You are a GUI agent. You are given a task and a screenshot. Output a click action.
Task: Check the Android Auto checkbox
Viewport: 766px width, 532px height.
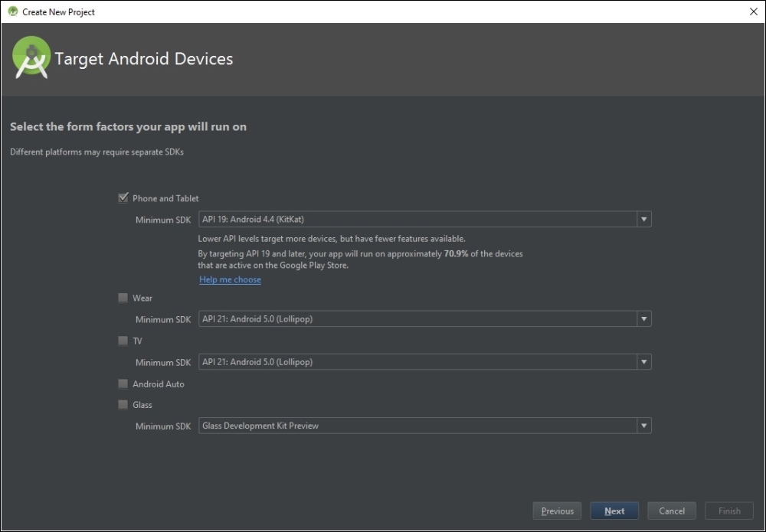[123, 383]
